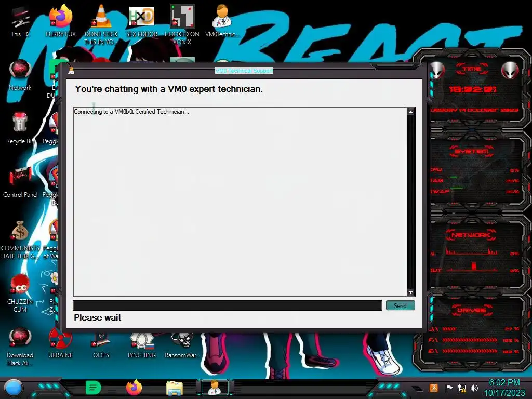Click the chat scrollbar down arrow
This screenshot has height=399, width=532.
[411, 292]
